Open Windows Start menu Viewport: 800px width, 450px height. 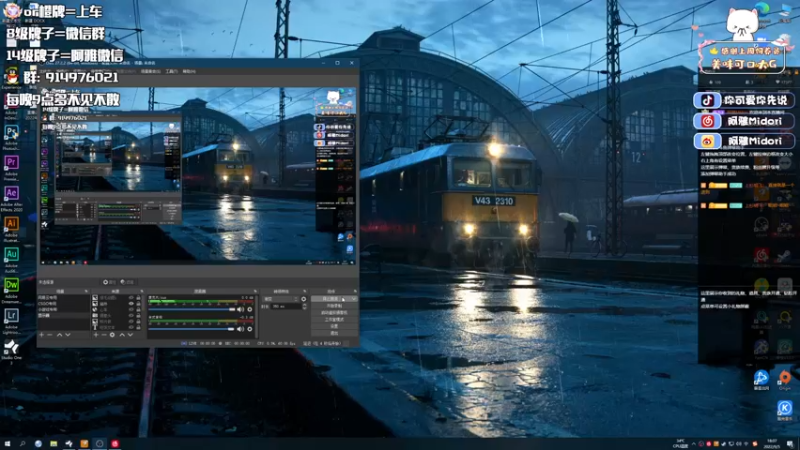point(7,444)
